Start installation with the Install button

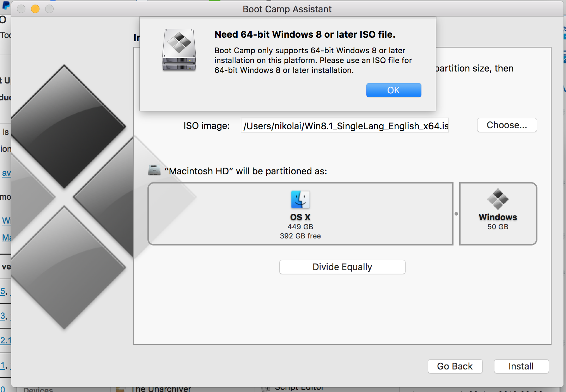coord(521,366)
